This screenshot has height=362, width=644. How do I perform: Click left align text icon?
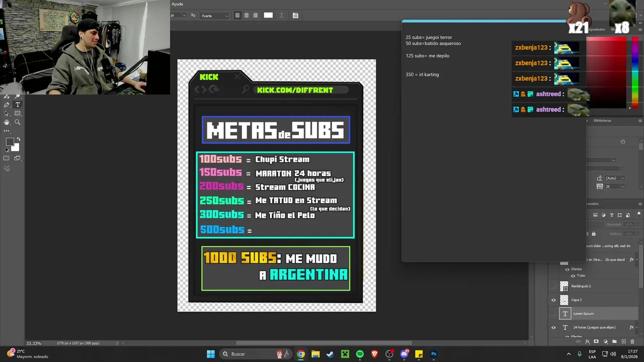pyautogui.click(x=237, y=16)
